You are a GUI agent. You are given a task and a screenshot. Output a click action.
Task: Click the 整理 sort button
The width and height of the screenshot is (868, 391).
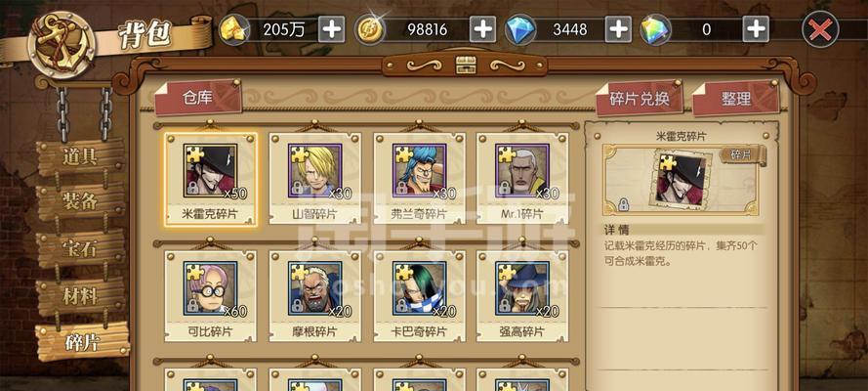pyautogui.click(x=735, y=98)
